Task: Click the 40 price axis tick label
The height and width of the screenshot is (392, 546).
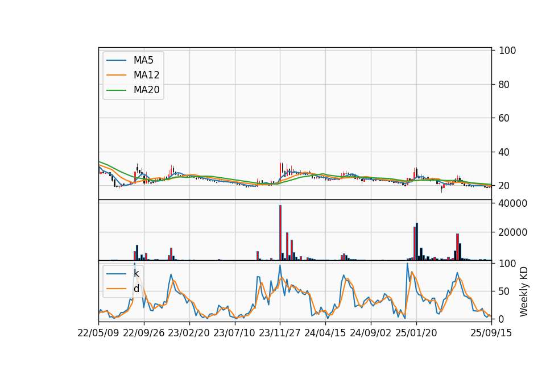Action: [x=504, y=152]
